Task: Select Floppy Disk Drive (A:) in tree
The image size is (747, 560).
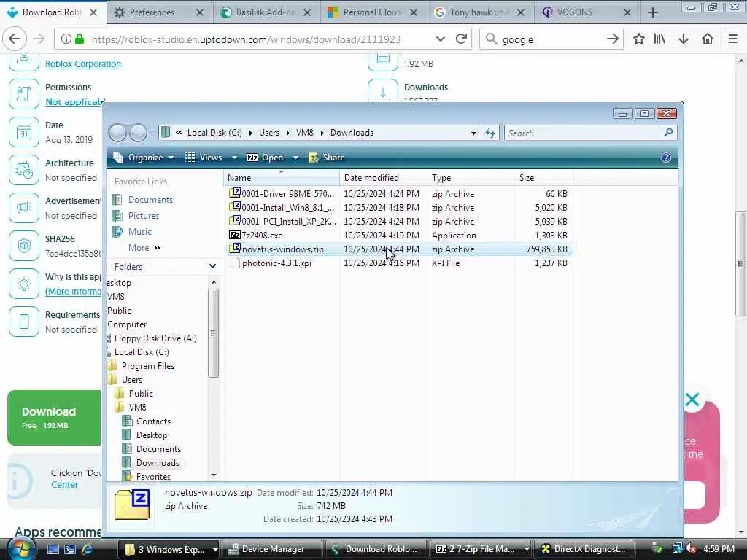Action: 155,338
